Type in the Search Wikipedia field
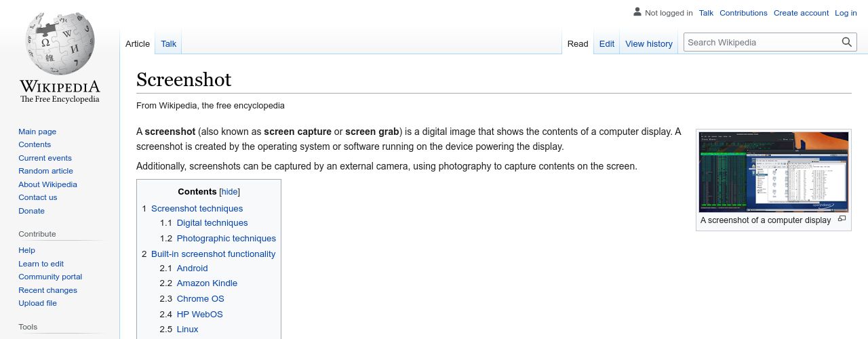Screen dimensions: 868x339 [761, 42]
